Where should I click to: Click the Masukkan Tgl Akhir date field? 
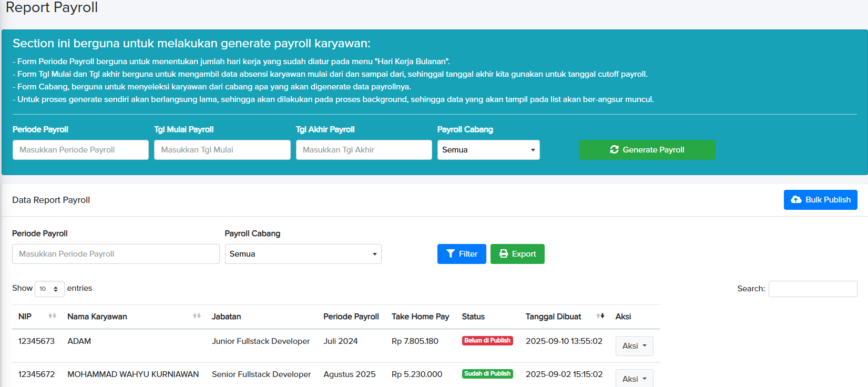tap(364, 150)
